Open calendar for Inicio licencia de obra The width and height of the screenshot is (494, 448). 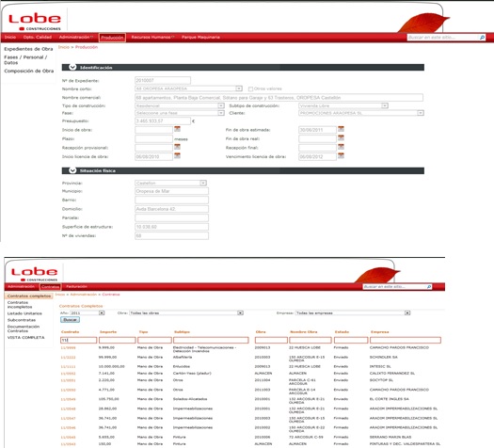coord(177,155)
